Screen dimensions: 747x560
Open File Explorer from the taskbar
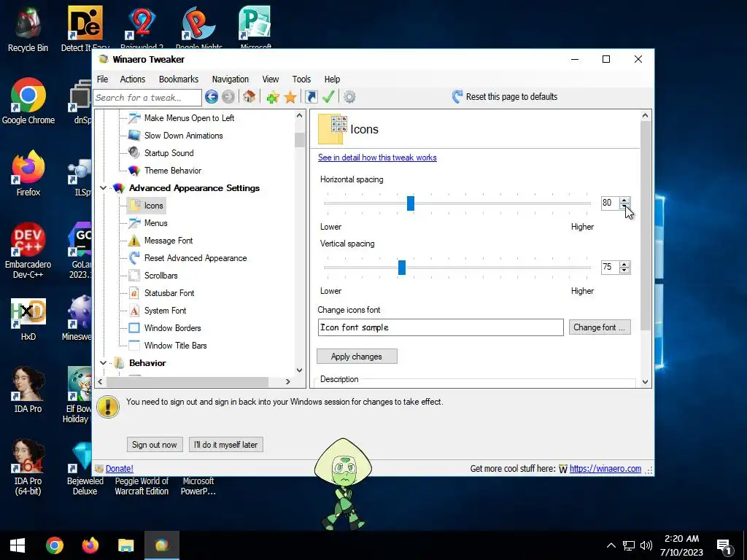(x=126, y=545)
